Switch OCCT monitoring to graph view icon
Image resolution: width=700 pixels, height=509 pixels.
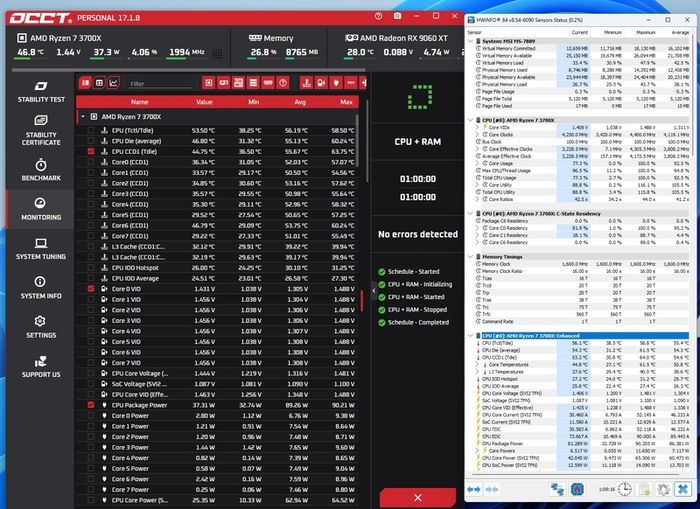(114, 83)
